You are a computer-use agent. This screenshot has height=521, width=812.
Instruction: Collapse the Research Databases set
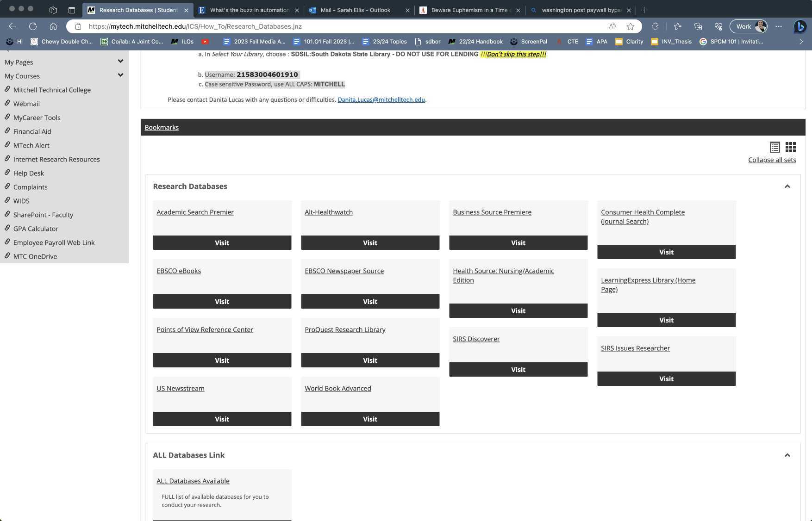[787, 186]
